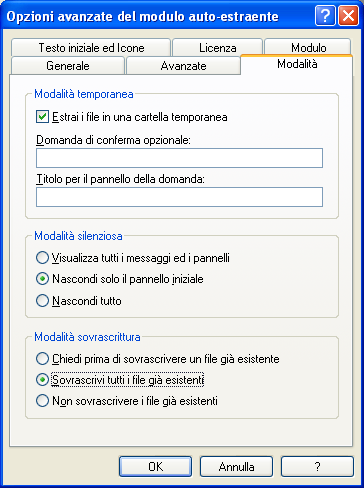Viewport: 364px width, 488px height.
Task: Focus the Titolo per il pannello field
Action: (179, 197)
